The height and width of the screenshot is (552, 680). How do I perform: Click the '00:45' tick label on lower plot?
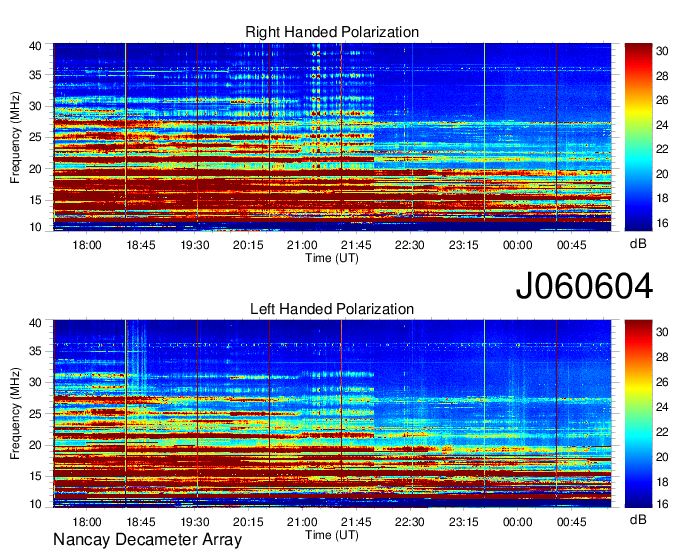click(x=572, y=522)
